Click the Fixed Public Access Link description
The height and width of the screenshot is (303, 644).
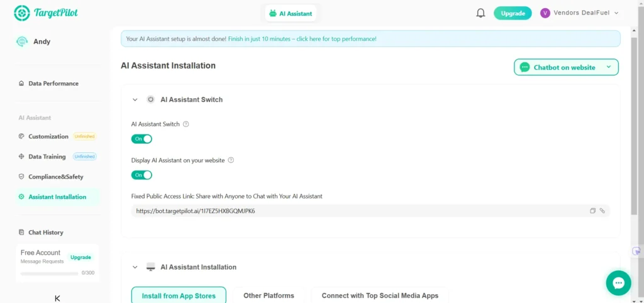226,196
